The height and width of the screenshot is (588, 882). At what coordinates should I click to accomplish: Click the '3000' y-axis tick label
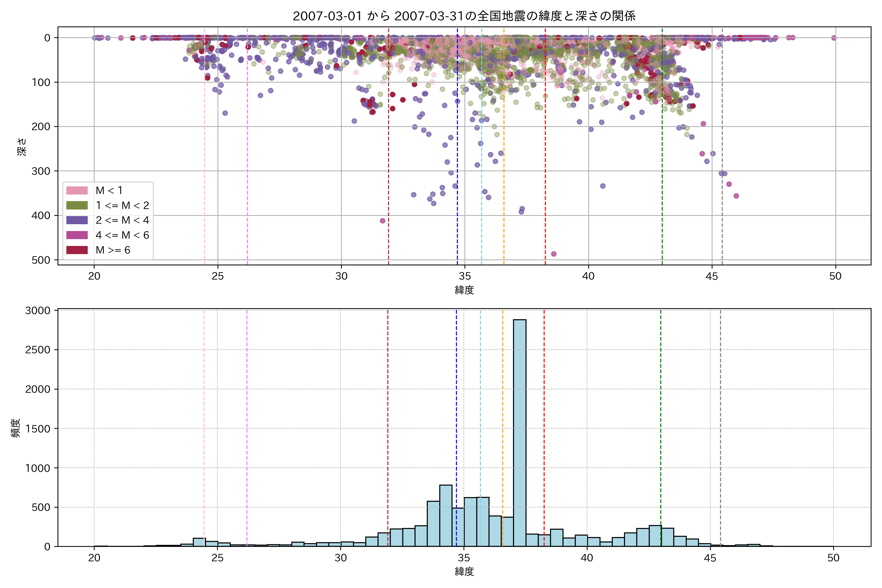37,310
